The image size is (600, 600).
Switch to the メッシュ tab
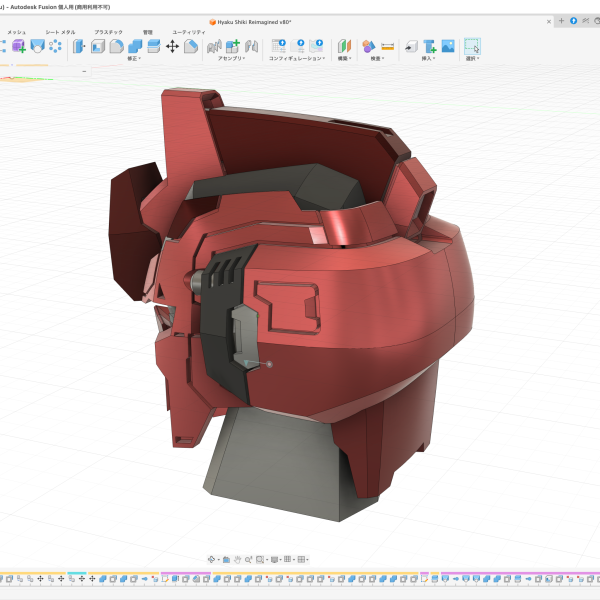tap(16, 32)
